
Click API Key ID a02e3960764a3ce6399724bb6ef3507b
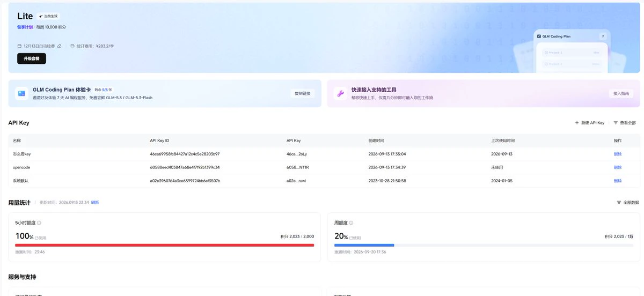coord(185,181)
